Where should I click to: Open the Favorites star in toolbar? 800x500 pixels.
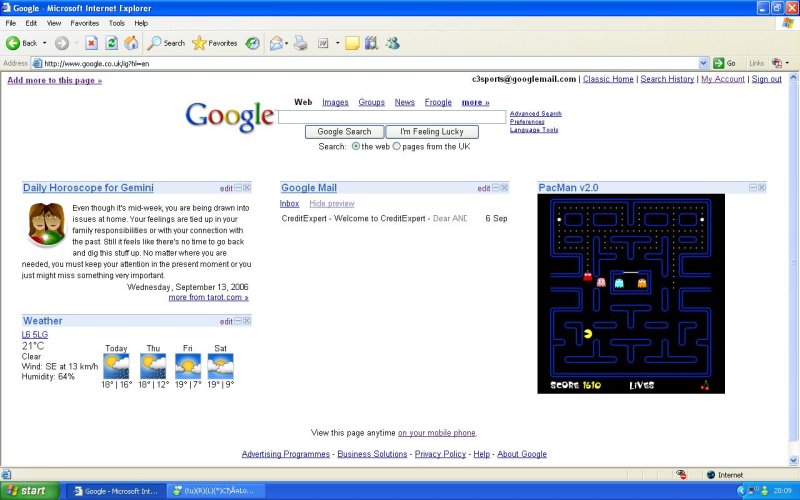199,43
